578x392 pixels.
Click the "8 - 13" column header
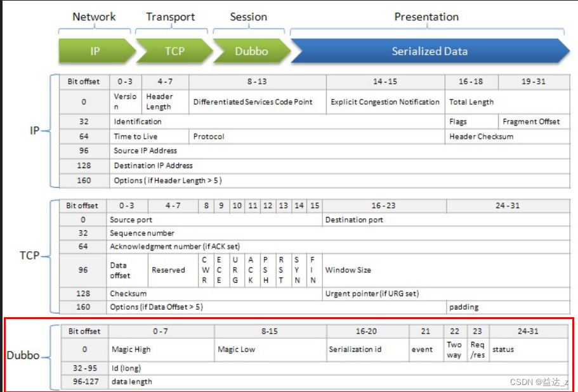tap(258, 82)
